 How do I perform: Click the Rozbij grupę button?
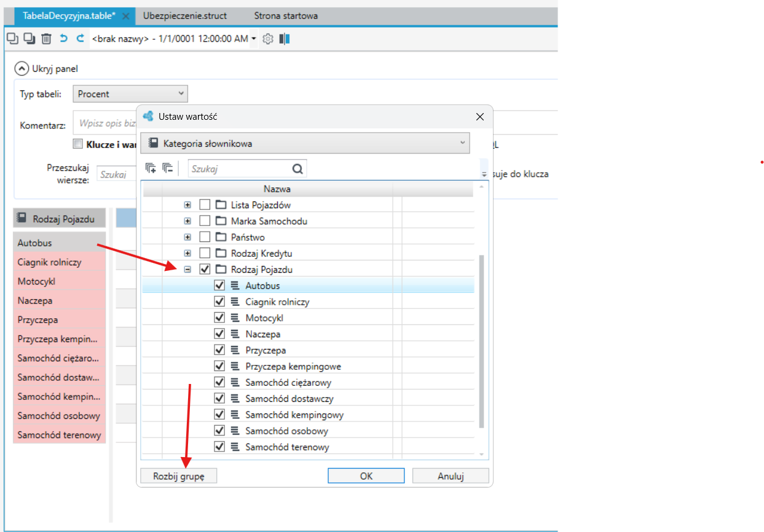(178, 476)
